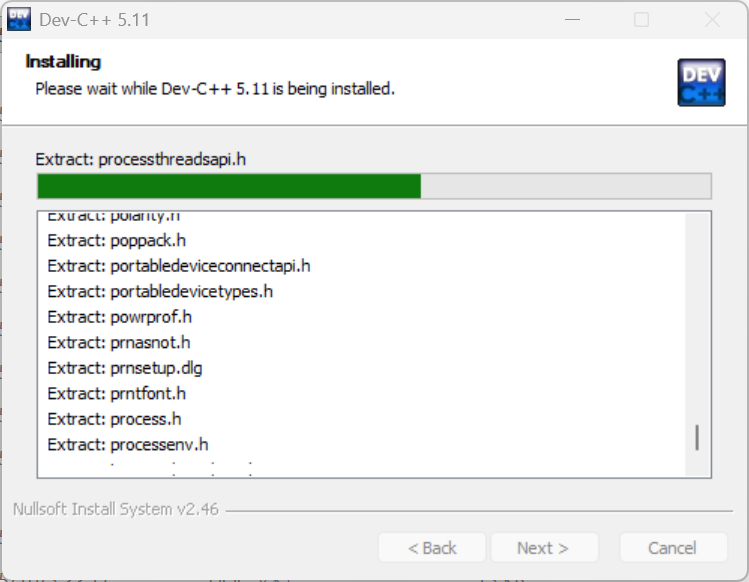
Task: Select the 'Extract: processenv.h' log line
Action: point(128,444)
